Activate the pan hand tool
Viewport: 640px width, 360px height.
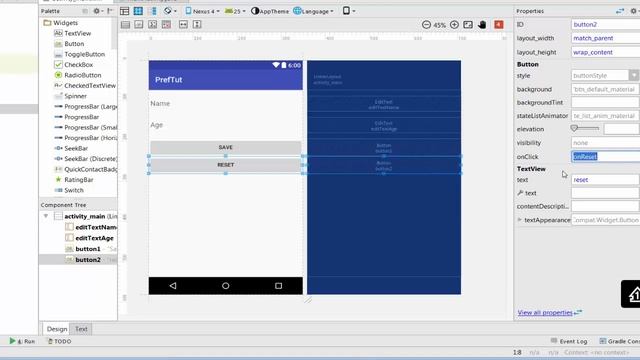tap(482, 25)
